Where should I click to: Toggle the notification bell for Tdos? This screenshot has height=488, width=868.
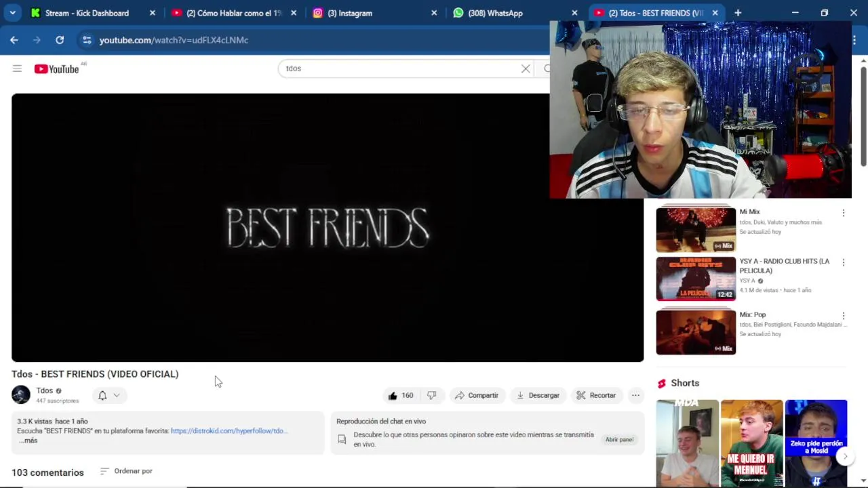pyautogui.click(x=102, y=395)
